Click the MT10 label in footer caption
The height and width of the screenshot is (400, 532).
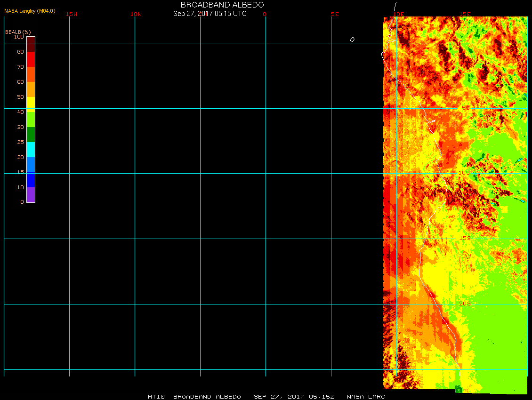click(x=156, y=397)
